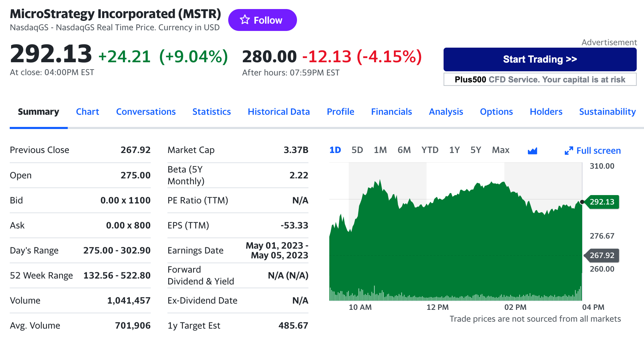Open the Options tab
Image resolution: width=644 pixels, height=354 pixels.
pos(496,112)
